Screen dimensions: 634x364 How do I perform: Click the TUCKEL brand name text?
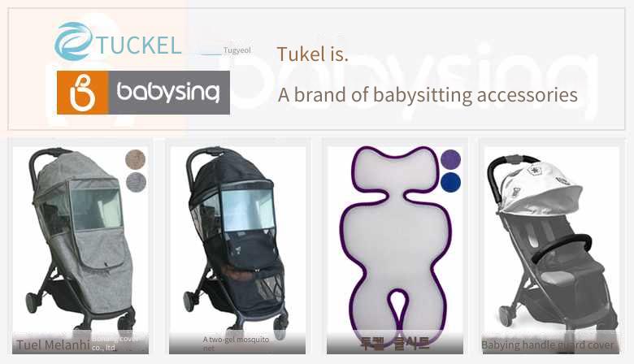tap(138, 45)
